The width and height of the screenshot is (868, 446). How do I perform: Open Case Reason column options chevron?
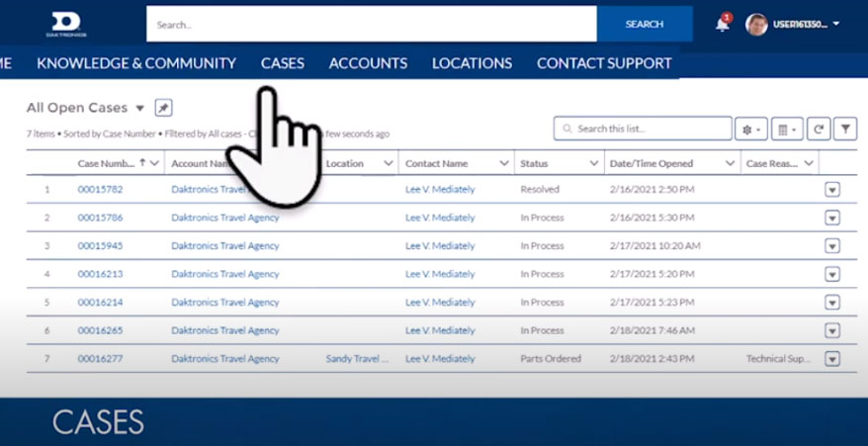(809, 163)
